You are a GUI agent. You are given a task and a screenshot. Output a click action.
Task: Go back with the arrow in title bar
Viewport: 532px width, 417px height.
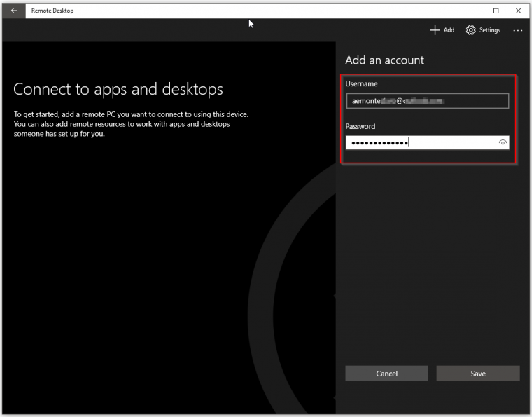(13, 11)
